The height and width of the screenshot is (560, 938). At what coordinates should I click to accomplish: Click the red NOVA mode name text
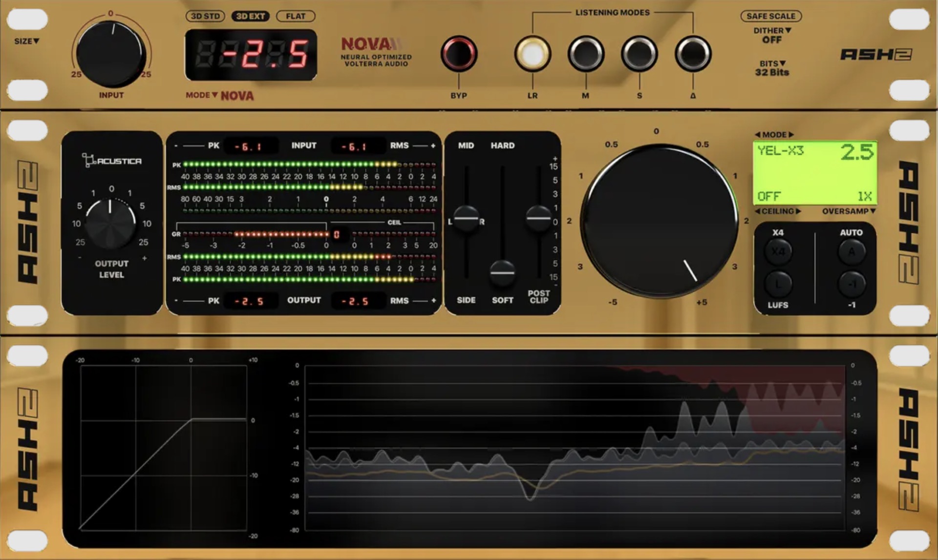click(237, 96)
